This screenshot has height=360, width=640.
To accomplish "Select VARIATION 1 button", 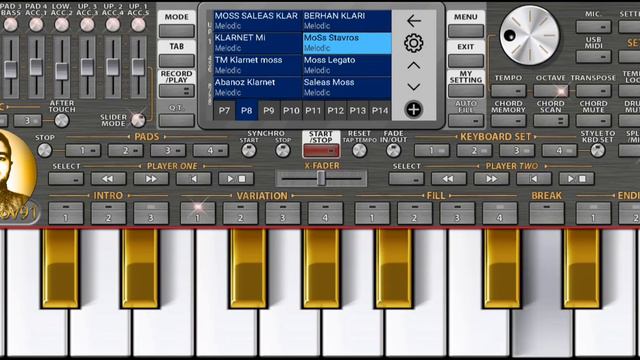I will point(198,213).
